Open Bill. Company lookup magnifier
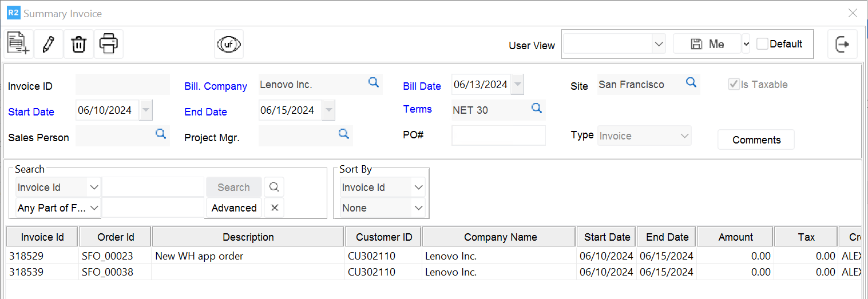The image size is (868, 299). 374,83
